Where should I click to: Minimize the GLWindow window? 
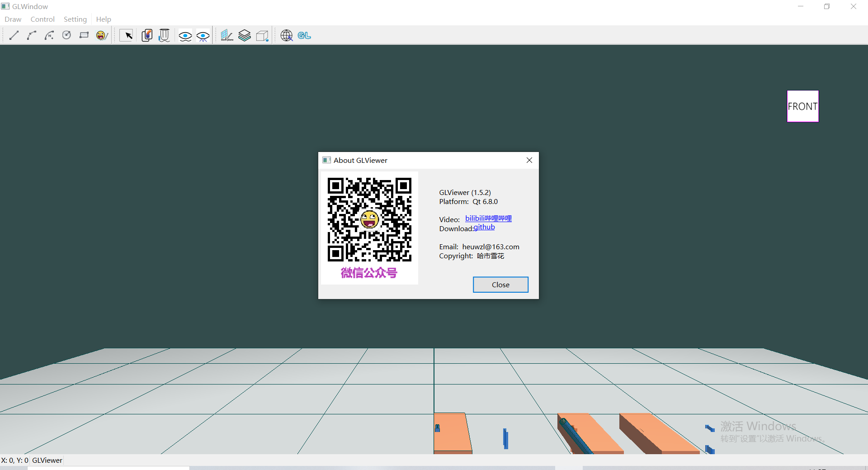(801, 6)
